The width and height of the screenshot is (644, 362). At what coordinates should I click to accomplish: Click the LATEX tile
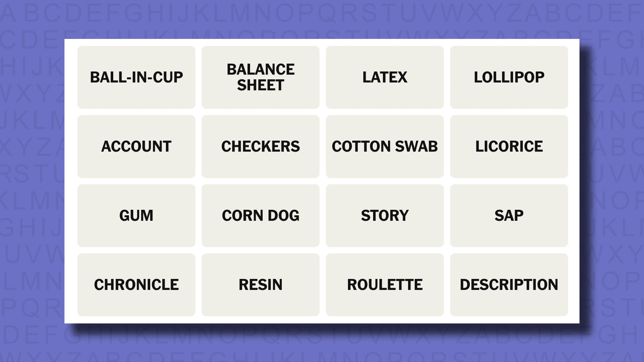tap(384, 77)
